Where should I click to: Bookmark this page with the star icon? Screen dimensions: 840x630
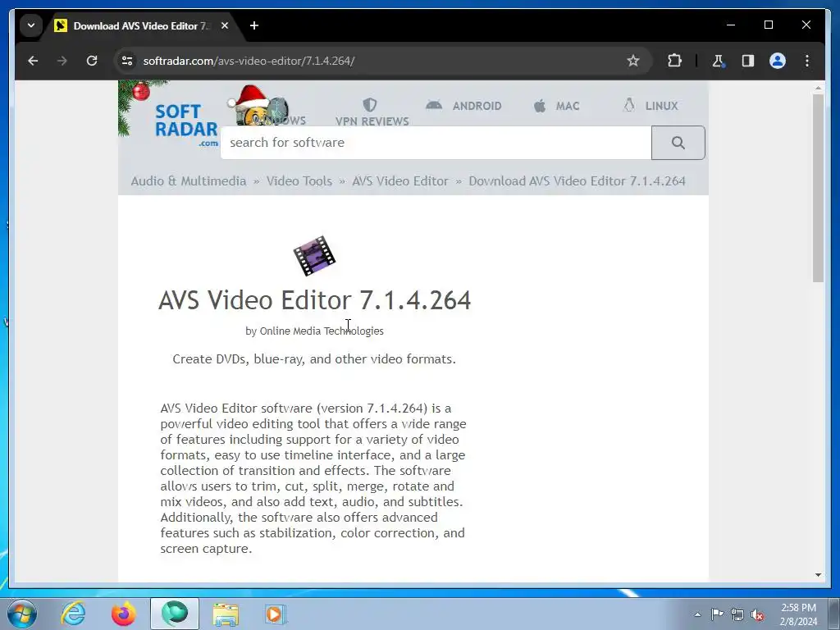point(633,61)
